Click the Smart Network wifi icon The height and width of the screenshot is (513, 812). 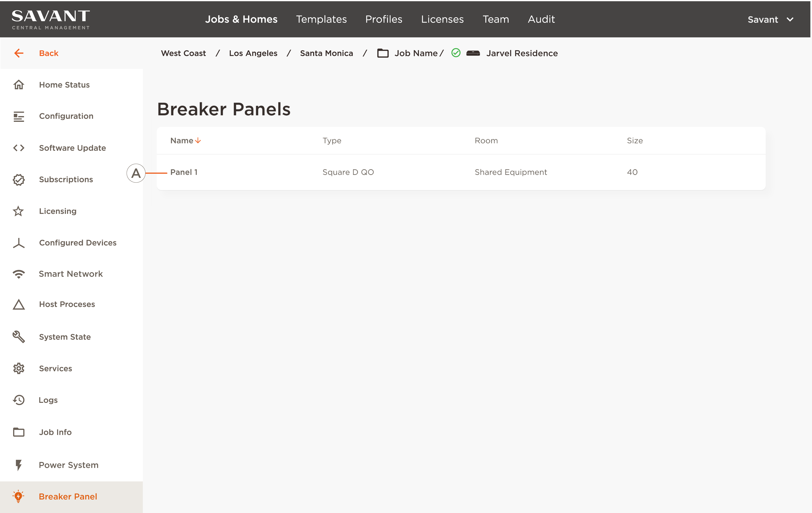pos(19,274)
